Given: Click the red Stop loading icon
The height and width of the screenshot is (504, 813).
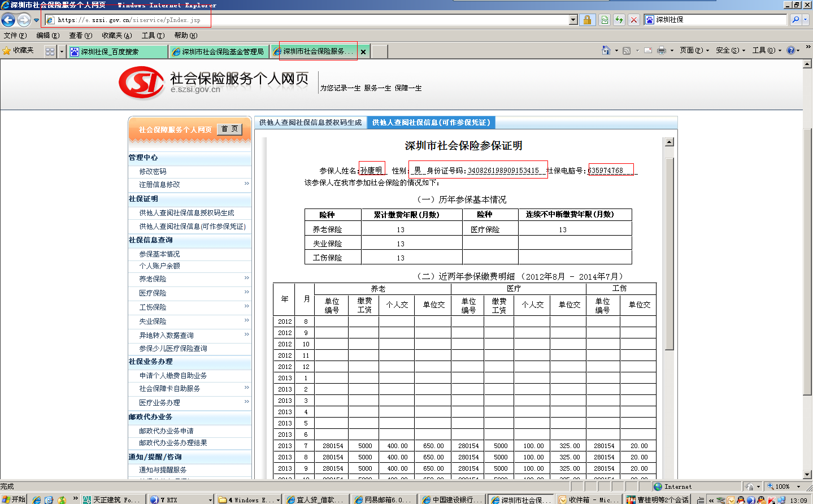Looking at the screenshot, I should (x=634, y=20).
